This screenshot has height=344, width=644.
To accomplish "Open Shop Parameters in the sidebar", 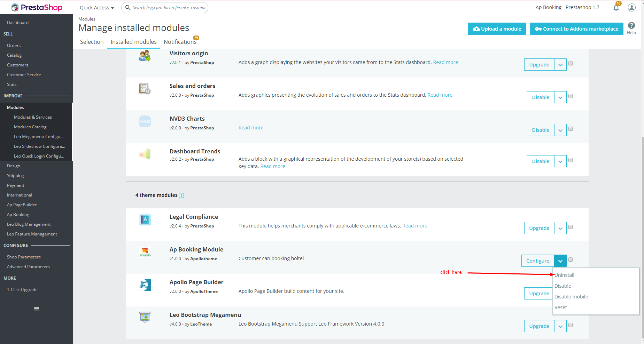I will point(24,257).
